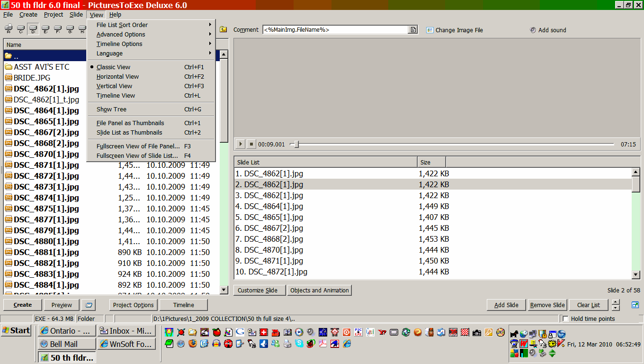This screenshot has height=364, width=644.
Task: Select drive E: in the drive bar
Action: click(45, 29)
